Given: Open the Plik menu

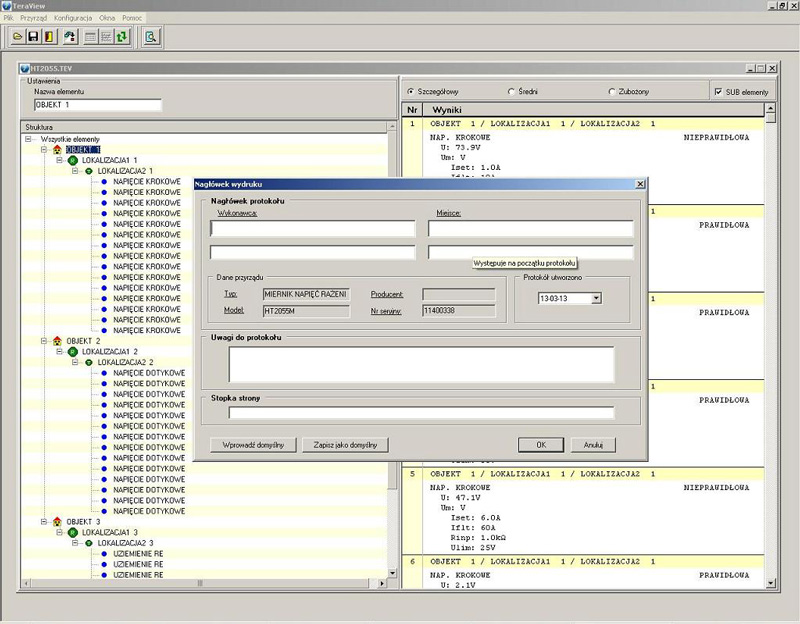Looking at the screenshot, I should 9,18.
